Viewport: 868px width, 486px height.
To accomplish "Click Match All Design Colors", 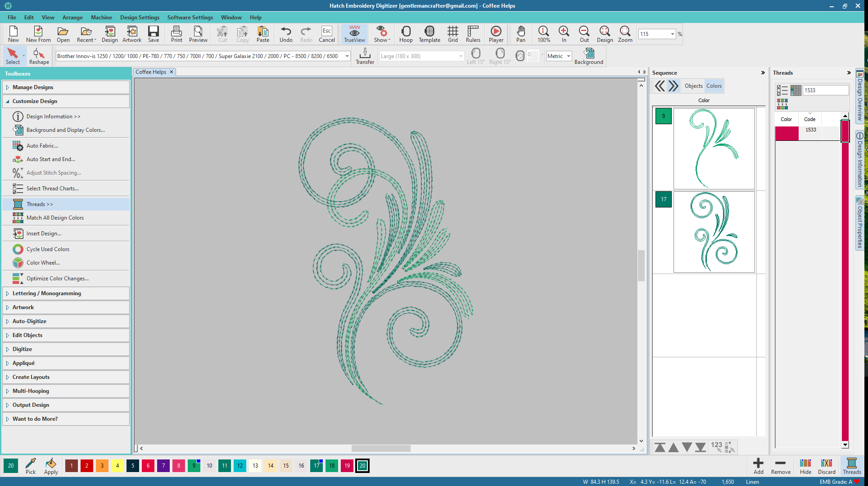I will click(55, 218).
